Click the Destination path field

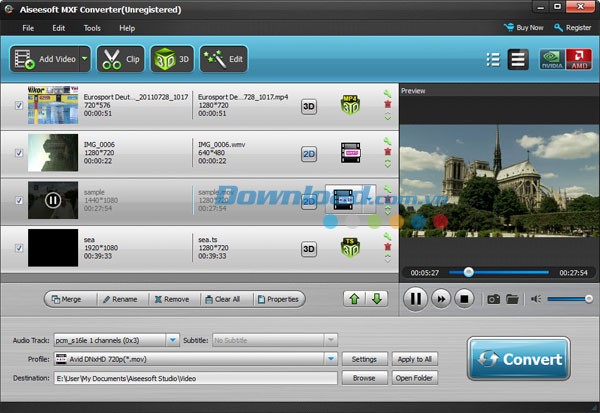point(196,378)
